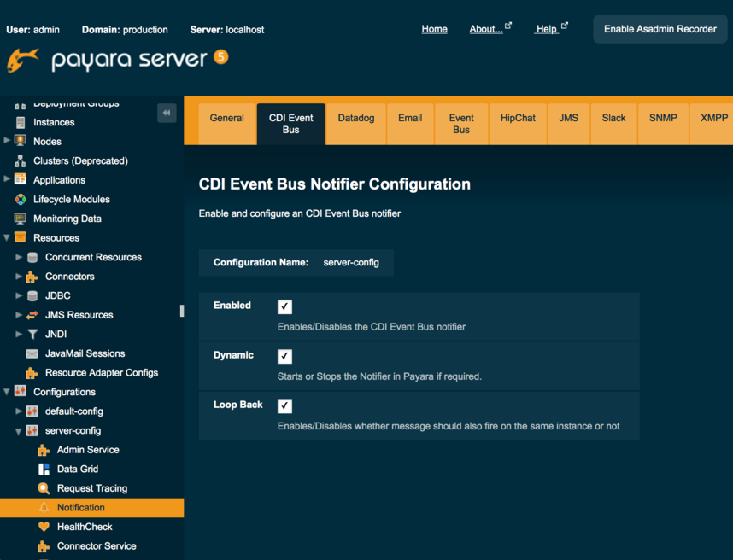733x560 pixels.
Task: Click the Resources box icon
Action: 21,237
